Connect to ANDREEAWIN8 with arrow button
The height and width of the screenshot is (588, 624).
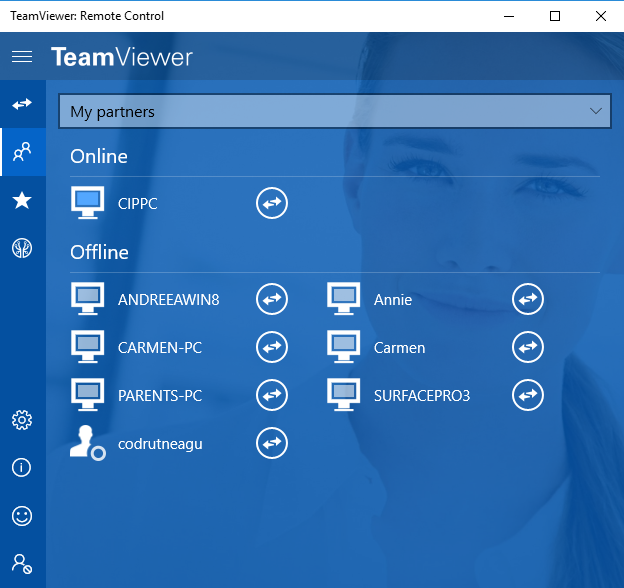(x=272, y=299)
